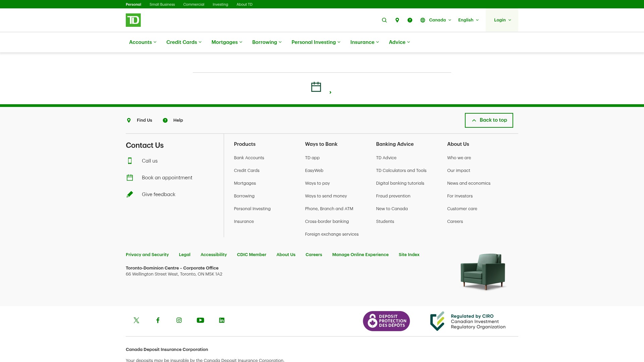Viewport: 644px width, 362px height.
Task: Expand the Personal Investing menu
Action: click(x=316, y=42)
